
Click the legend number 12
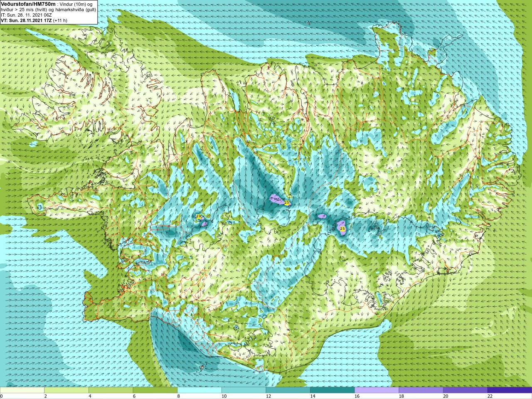click(268, 396)
